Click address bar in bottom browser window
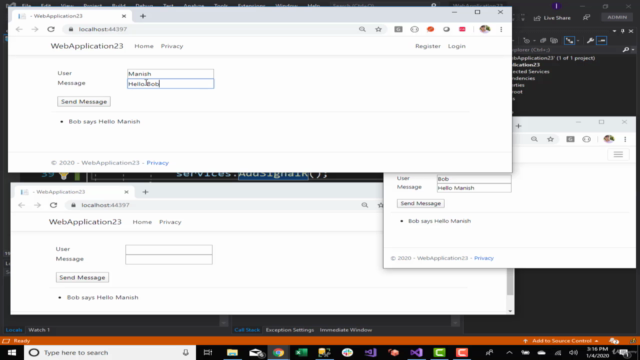The height and width of the screenshot is (360, 640). (x=212, y=205)
